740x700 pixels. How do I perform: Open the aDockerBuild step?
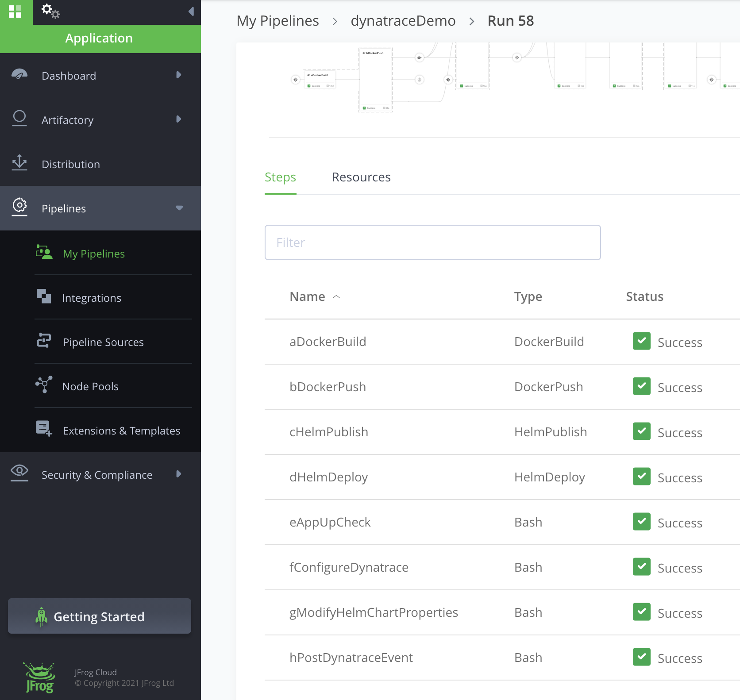[328, 342]
